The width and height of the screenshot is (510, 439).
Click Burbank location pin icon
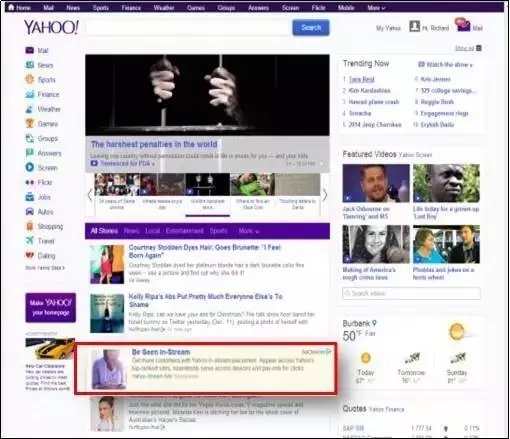point(374,323)
